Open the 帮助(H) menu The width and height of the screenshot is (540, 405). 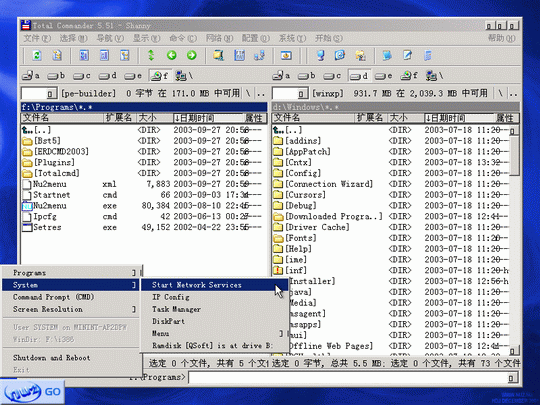tap(501, 38)
